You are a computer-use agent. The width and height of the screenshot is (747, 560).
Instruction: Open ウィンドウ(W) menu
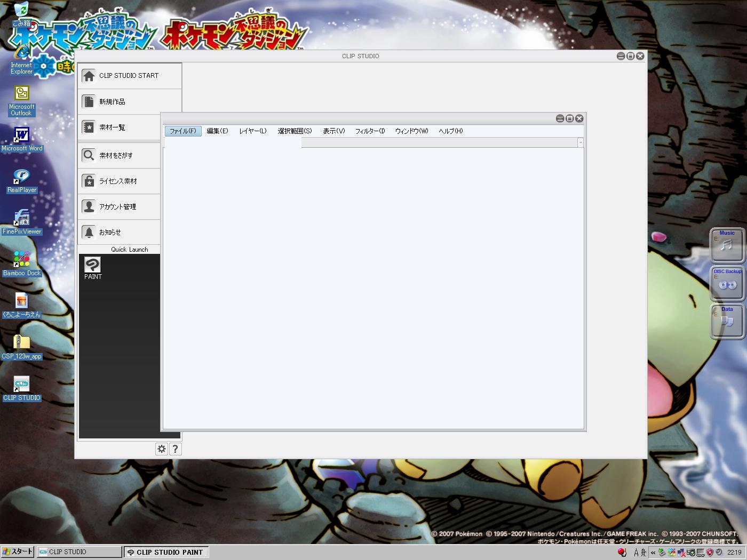click(411, 131)
